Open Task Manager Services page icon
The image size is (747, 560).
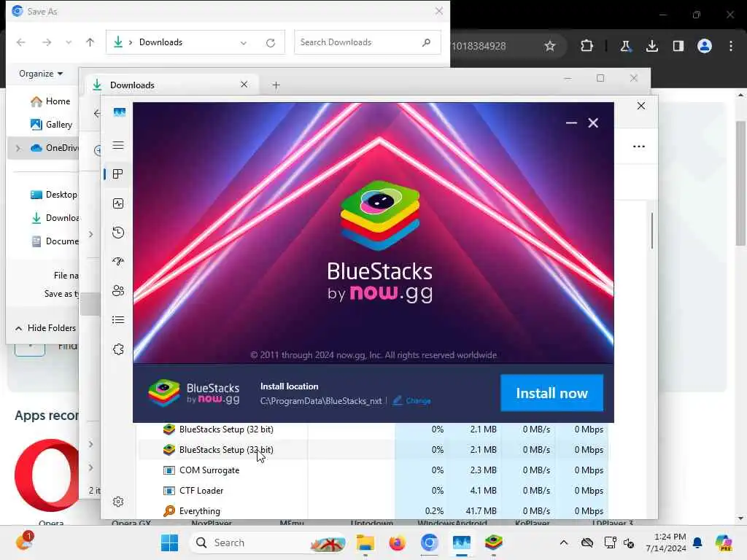pyautogui.click(x=118, y=349)
